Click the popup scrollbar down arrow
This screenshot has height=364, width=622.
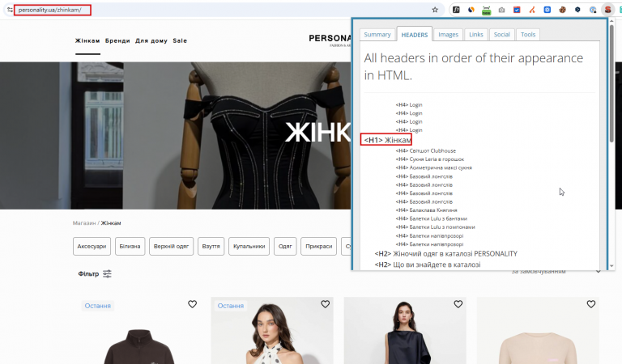[x=611, y=266]
